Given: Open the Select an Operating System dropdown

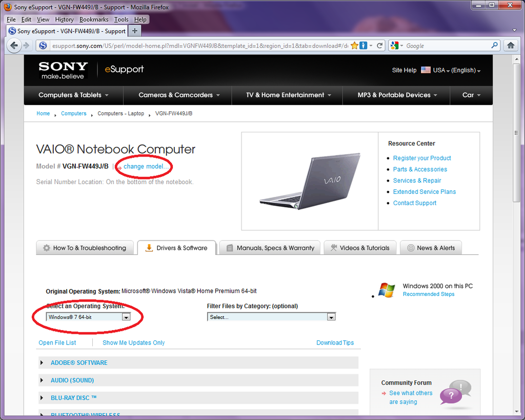Looking at the screenshot, I should coord(88,317).
